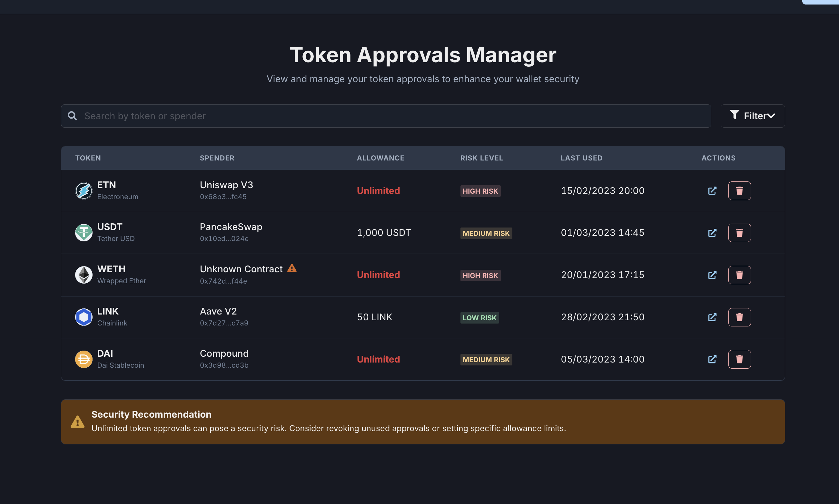Click the Last Used column header
This screenshot has height=504, width=839.
[x=581, y=158]
